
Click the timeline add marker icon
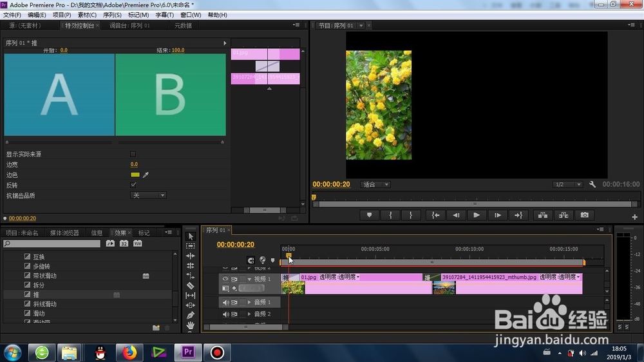point(272,260)
